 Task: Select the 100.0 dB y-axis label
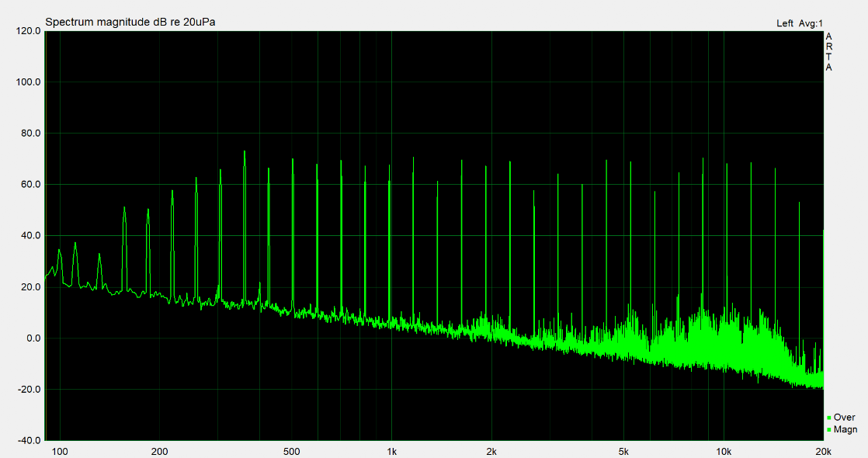tap(29, 82)
